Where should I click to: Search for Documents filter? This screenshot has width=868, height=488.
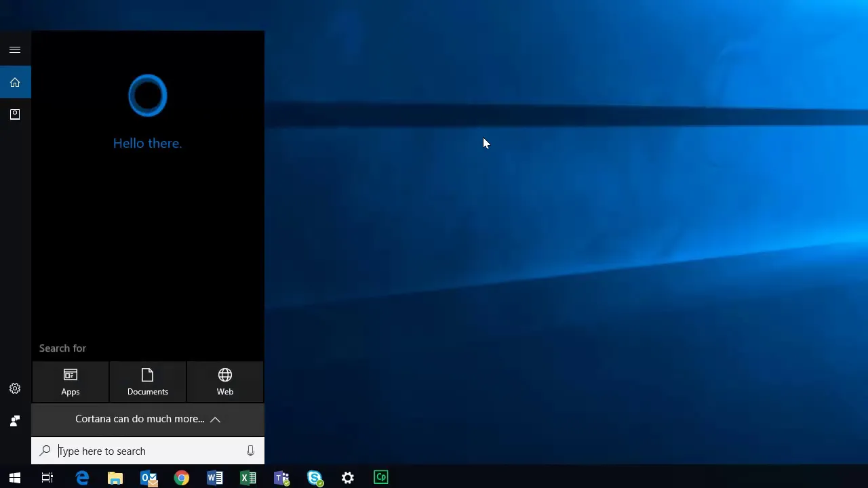pos(148,382)
